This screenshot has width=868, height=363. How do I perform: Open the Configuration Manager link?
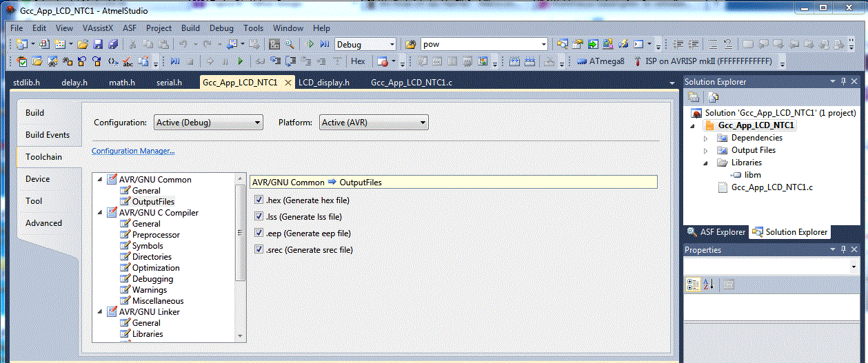[x=133, y=151]
